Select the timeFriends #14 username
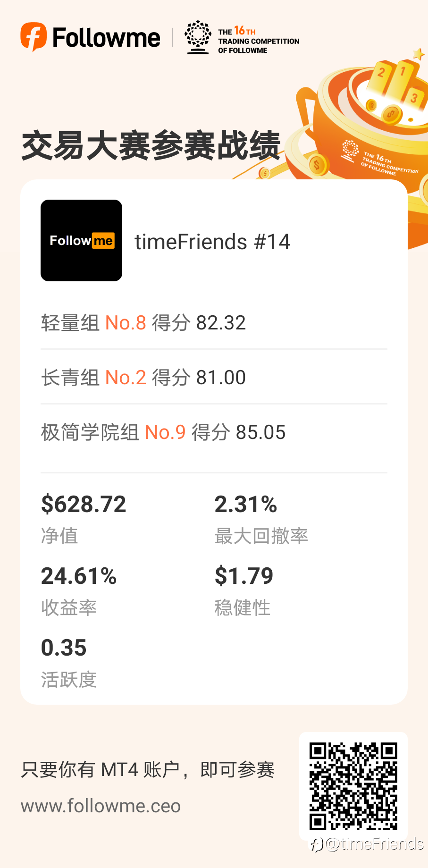This screenshot has width=428, height=868. (x=212, y=242)
